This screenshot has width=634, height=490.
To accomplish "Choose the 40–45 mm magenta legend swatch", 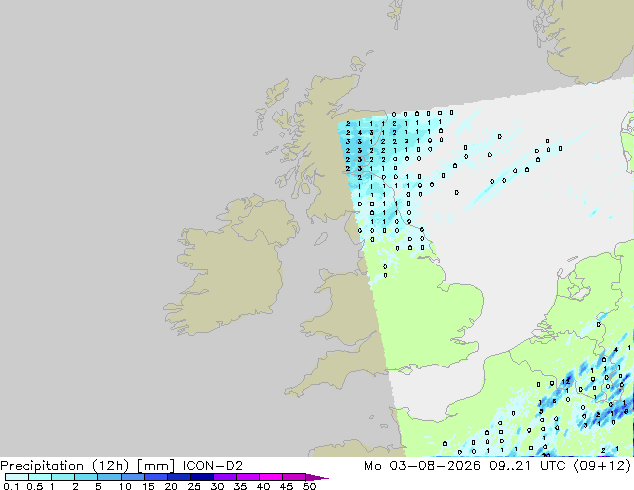I will click(271, 477).
